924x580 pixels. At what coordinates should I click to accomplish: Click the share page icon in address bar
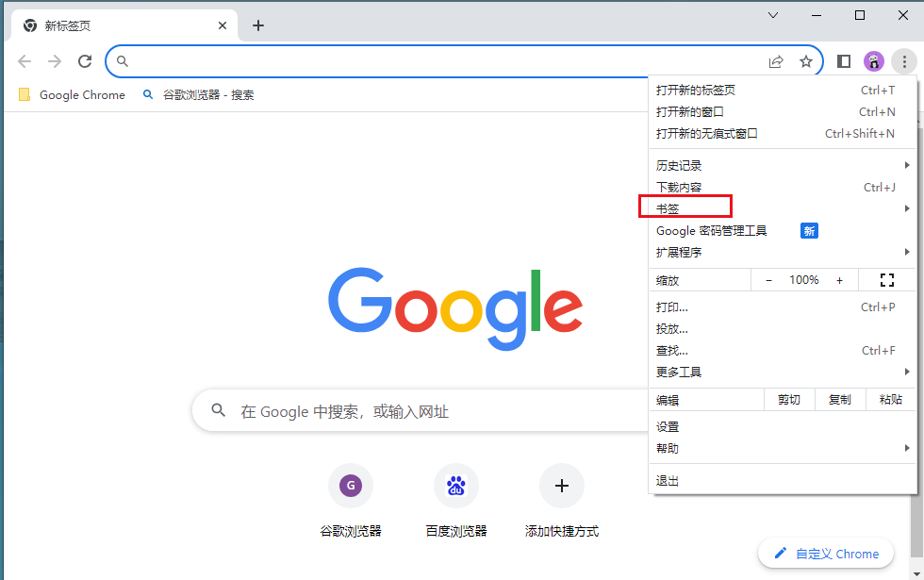pos(776,61)
